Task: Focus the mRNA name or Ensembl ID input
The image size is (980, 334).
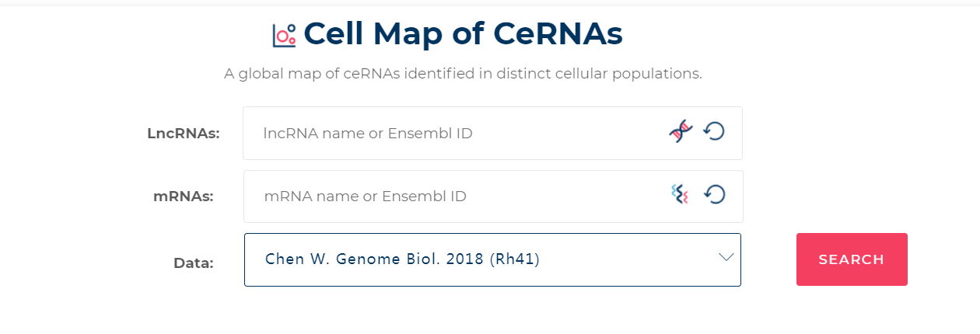Action: click(493, 197)
